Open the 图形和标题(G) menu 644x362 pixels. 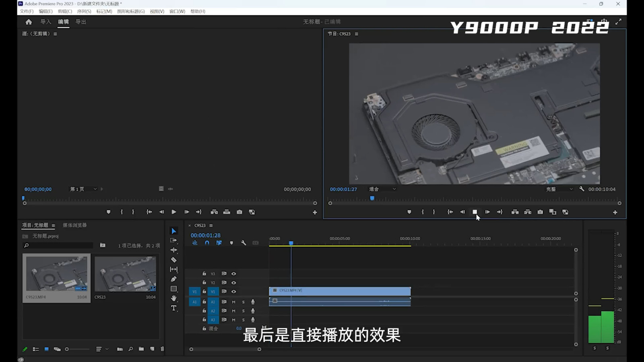pyautogui.click(x=131, y=11)
